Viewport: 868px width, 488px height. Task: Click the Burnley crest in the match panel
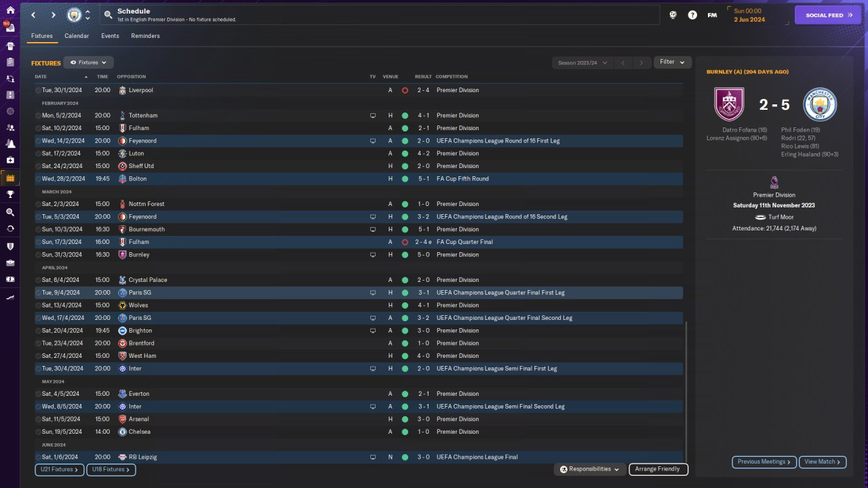pyautogui.click(x=729, y=104)
